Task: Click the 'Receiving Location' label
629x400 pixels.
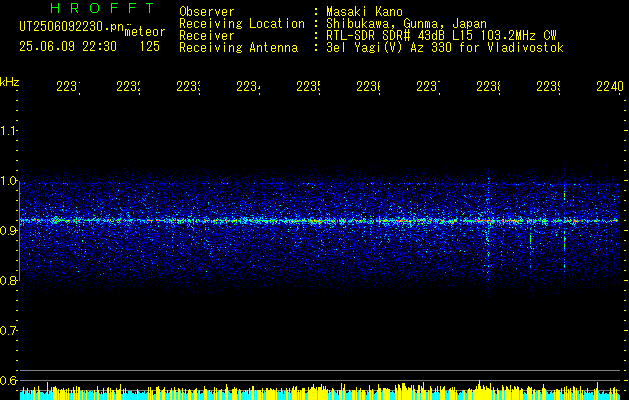Action: [242, 24]
